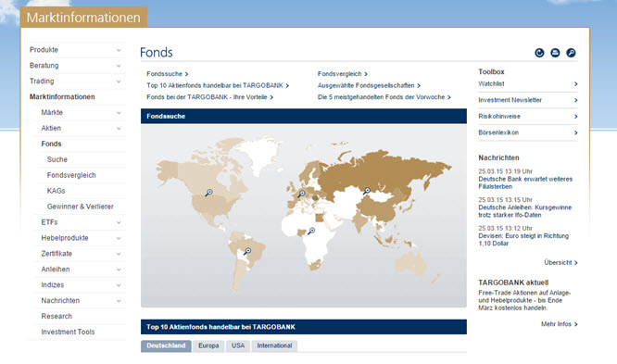
Task: Click Australia on the world map
Action: pos(411,263)
